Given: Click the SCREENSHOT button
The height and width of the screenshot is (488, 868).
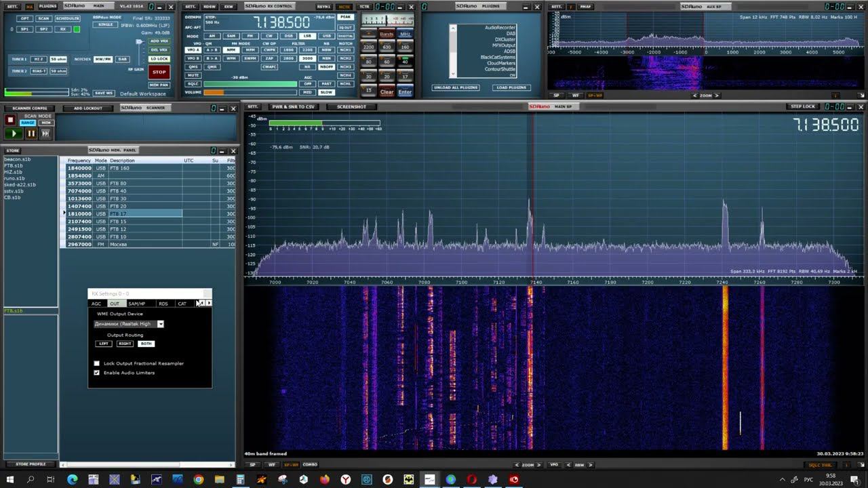Looking at the screenshot, I should point(351,107).
